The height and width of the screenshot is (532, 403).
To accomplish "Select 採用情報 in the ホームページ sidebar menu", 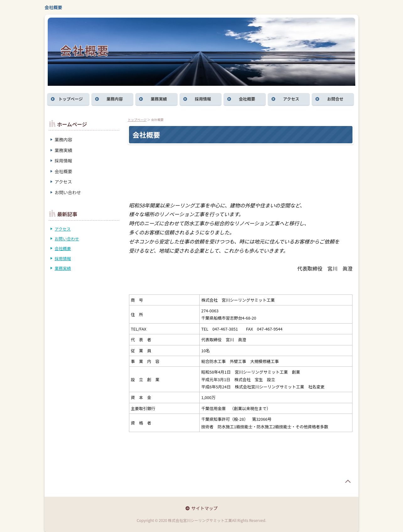I will (x=63, y=161).
